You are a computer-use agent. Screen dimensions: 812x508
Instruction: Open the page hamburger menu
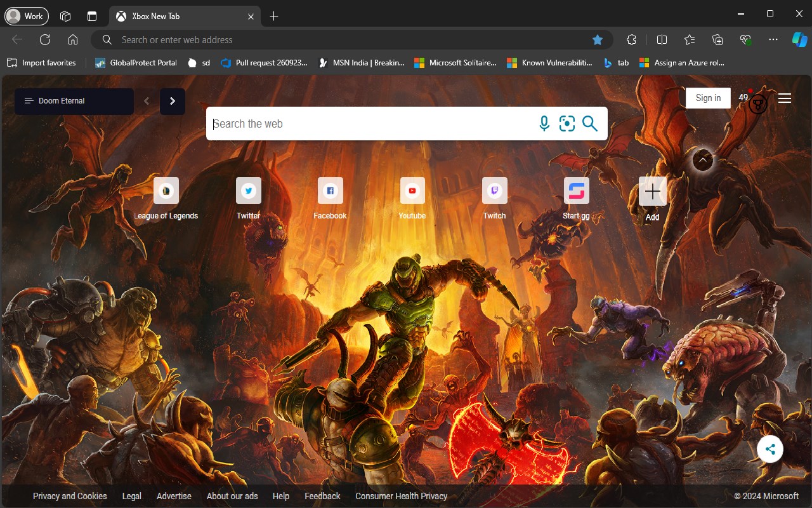coord(785,98)
